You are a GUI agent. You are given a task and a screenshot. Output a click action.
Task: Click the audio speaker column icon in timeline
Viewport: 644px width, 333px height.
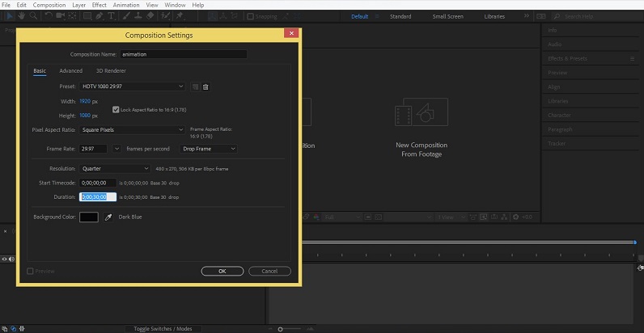click(x=11, y=259)
